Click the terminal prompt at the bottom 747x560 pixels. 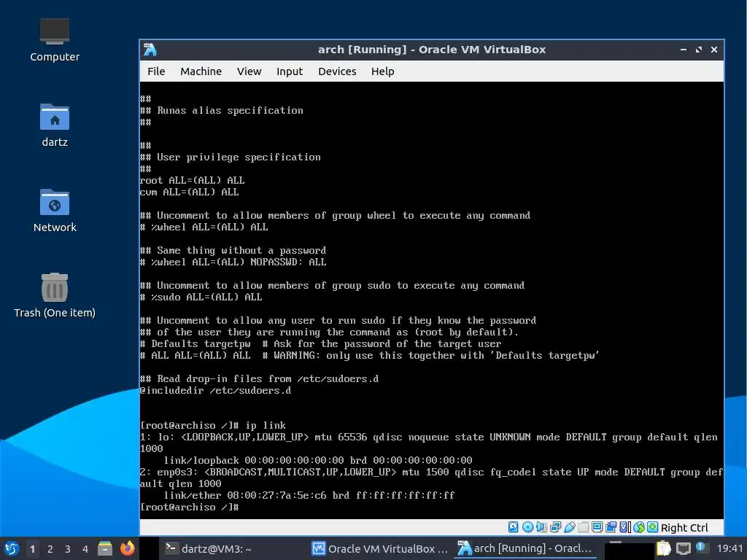coord(190,507)
